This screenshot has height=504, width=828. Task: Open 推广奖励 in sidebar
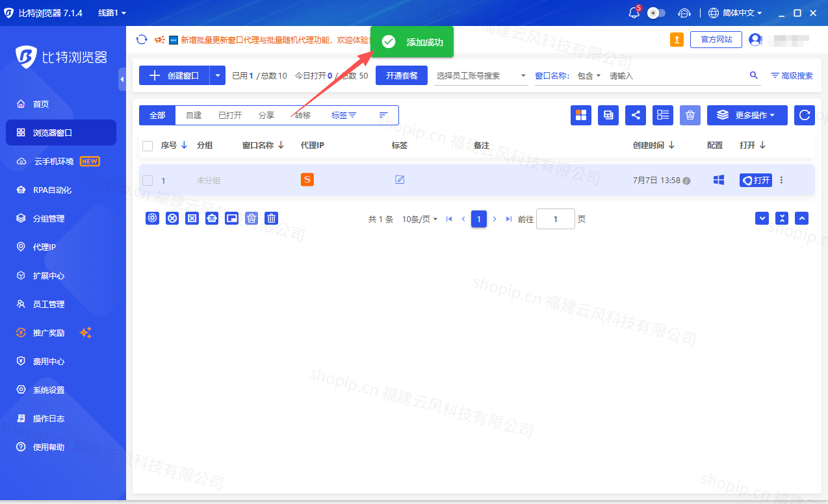[61, 333]
